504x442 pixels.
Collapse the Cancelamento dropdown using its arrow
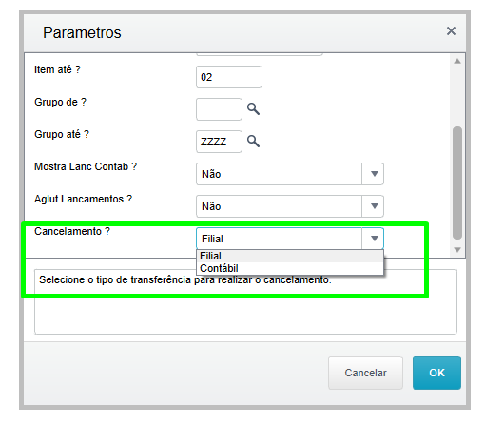373,239
